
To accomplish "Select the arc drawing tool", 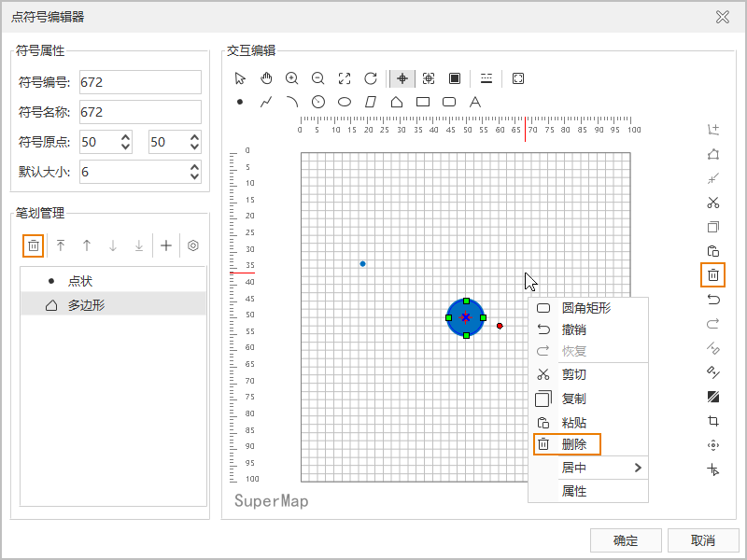I will (292, 102).
